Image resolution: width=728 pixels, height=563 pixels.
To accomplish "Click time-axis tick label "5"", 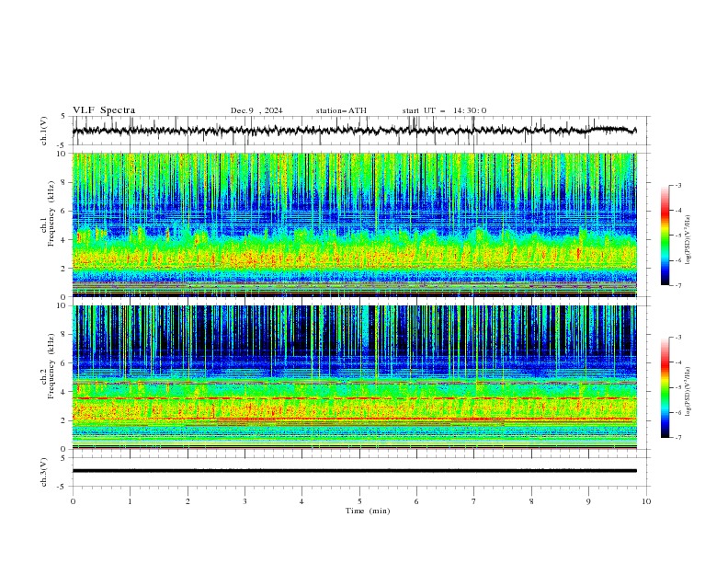I will (359, 501).
